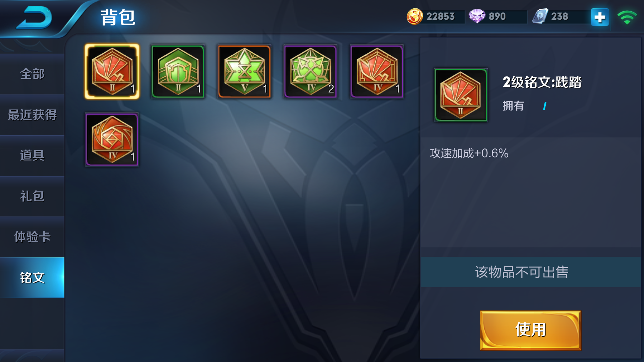Viewport: 644px width, 362px height.
Task: Tap the golden 使用 button
Action: [x=530, y=330]
